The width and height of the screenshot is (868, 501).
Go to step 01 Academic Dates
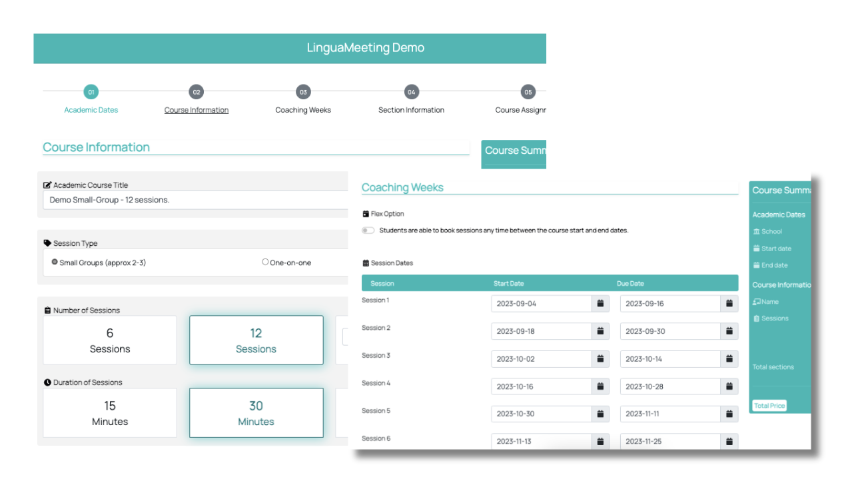point(91,93)
